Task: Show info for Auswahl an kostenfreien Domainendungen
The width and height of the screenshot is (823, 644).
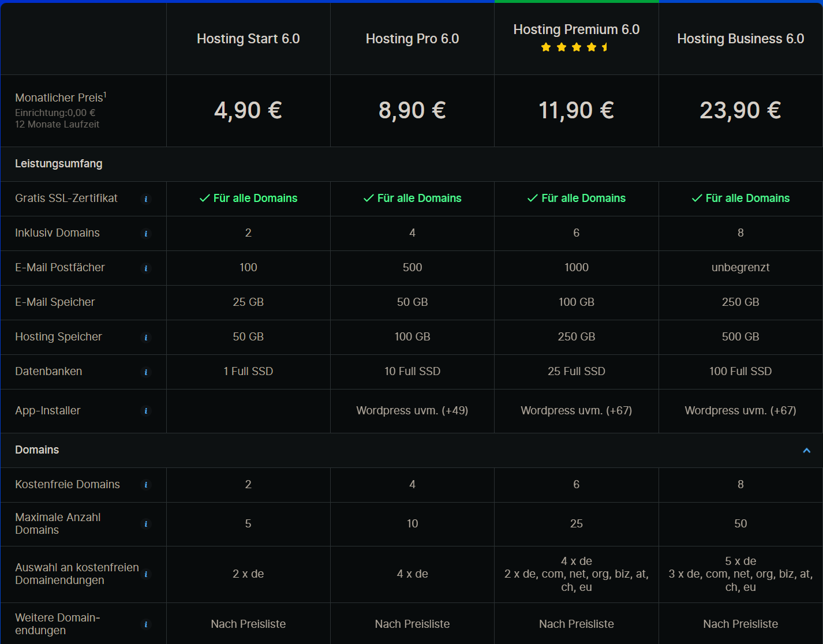Action: 146,574
